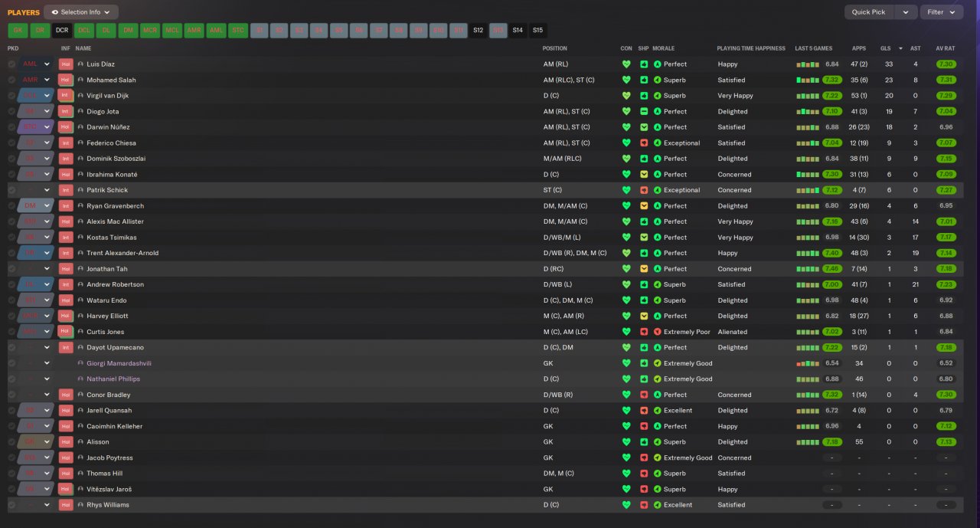Sort by the GLS column header
The image size is (980, 528).
point(885,48)
